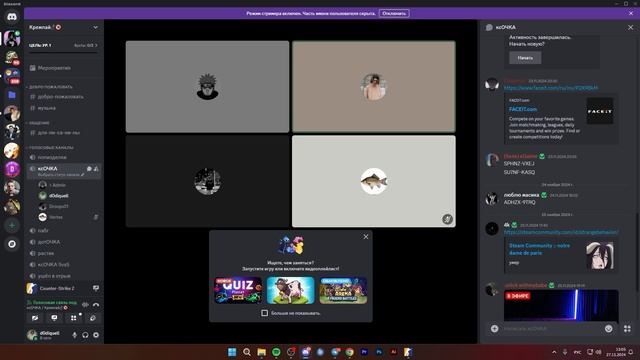Open chat icon on active voice channel
Screen dimensions: 640x360
pos(89,169)
